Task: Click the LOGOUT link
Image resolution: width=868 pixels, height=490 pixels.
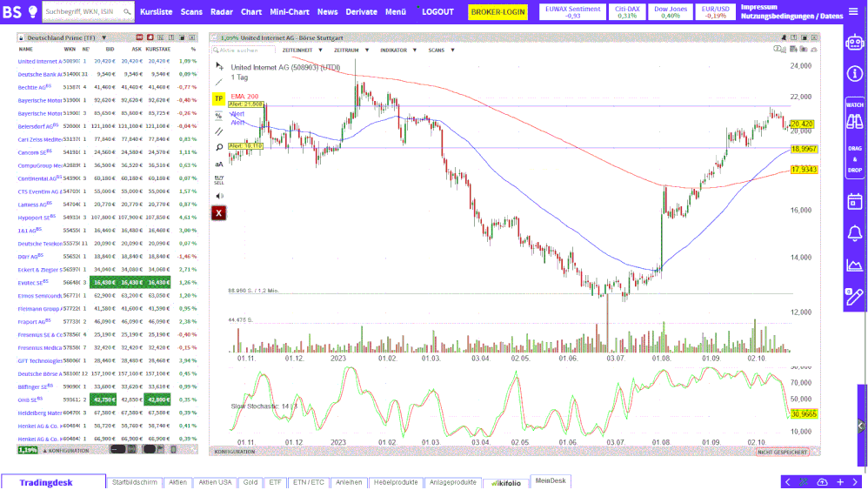Action: click(433, 12)
